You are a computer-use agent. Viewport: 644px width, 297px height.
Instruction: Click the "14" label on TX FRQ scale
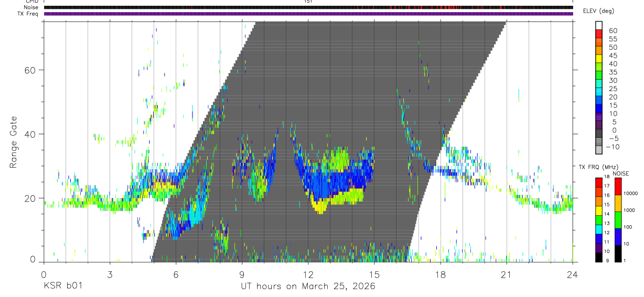pyautogui.click(x=606, y=214)
